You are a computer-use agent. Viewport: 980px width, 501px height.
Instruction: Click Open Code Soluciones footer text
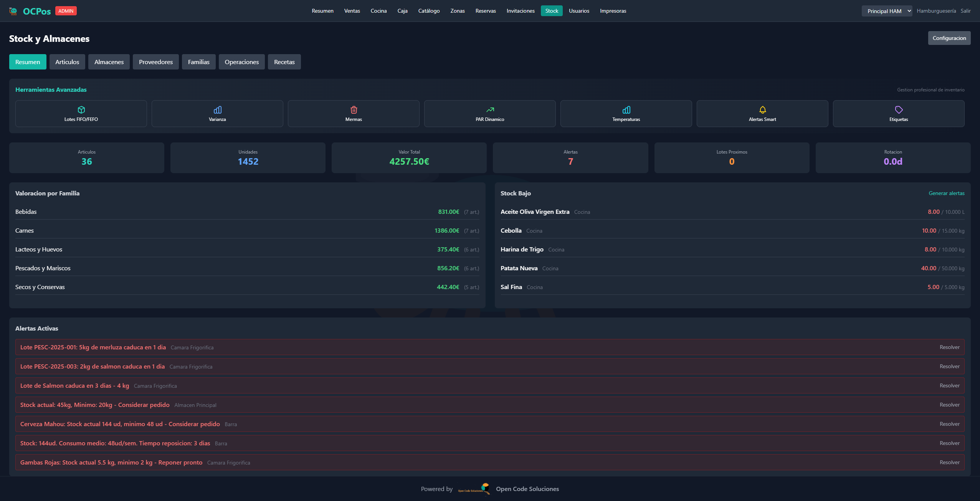coord(527,489)
